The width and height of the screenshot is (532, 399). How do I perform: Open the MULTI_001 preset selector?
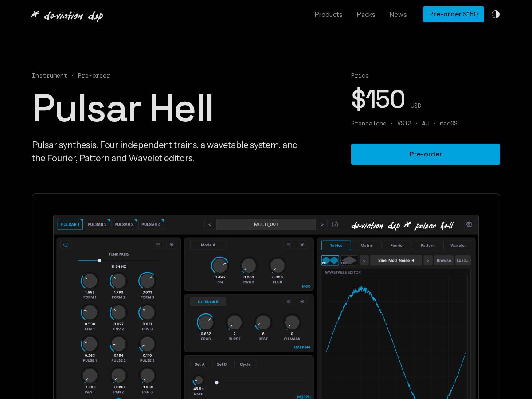point(266,224)
